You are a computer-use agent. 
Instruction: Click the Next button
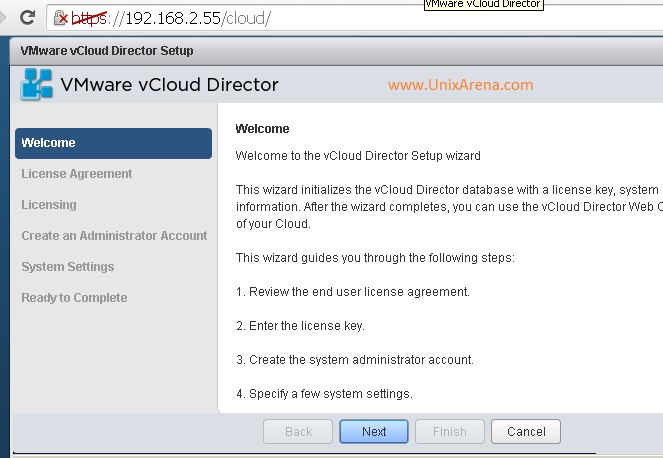tap(374, 431)
